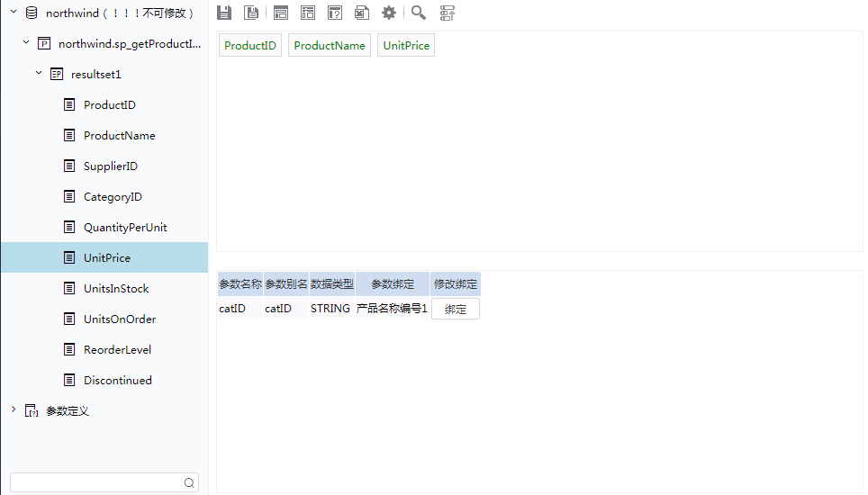Click the magnifier preview icon in toolbar
The width and height of the screenshot is (868, 495).
(x=419, y=13)
